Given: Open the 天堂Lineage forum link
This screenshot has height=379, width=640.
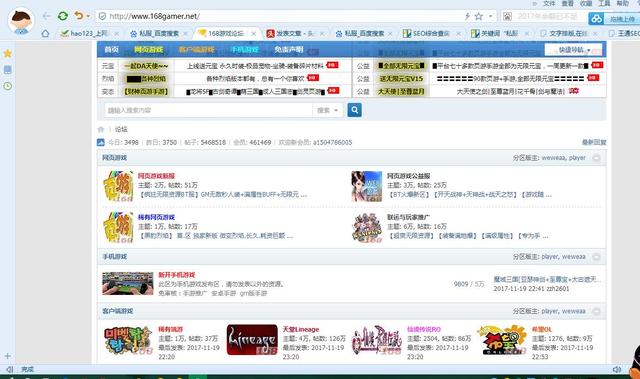Looking at the screenshot, I should tap(301, 329).
